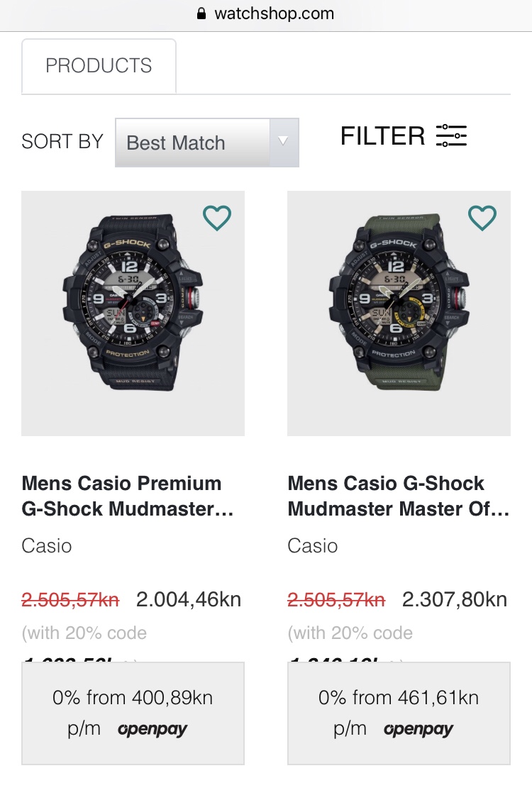The image size is (532, 795).
Task: Select the PRODUCTS tab
Action: point(99,66)
